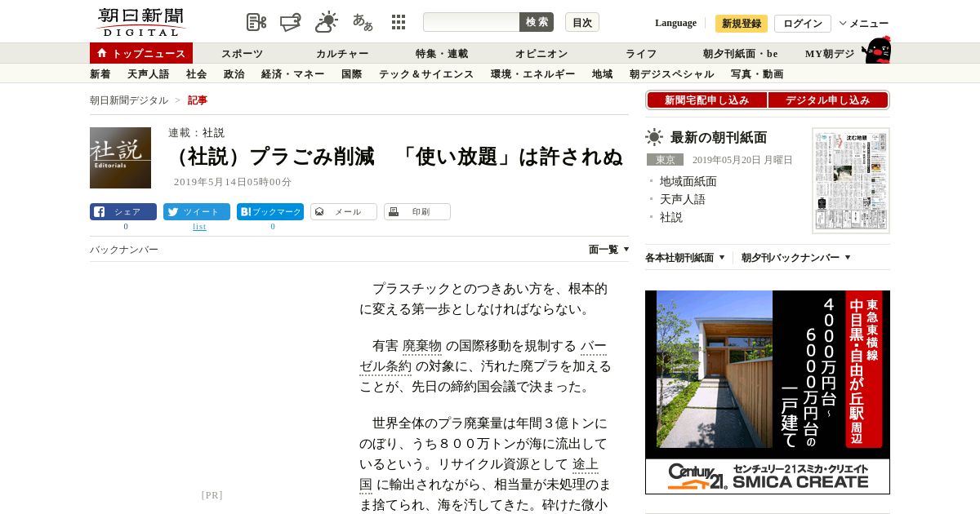Image resolution: width=980 pixels, height=514 pixels.
Task: Click the search input field
Action: tap(471, 22)
